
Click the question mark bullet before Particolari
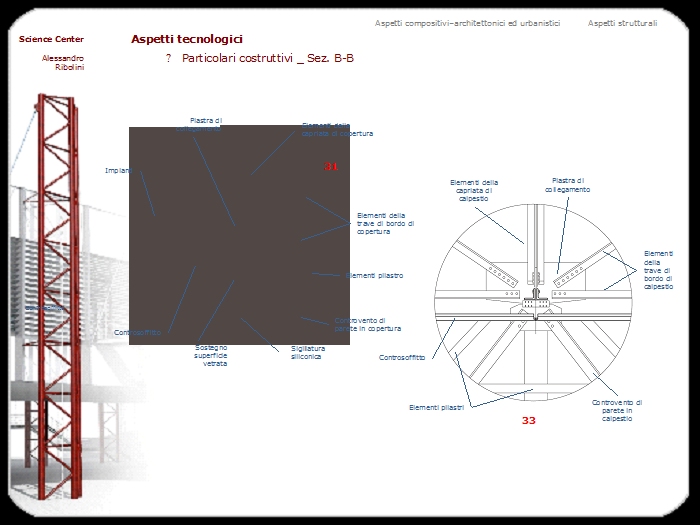point(169,59)
